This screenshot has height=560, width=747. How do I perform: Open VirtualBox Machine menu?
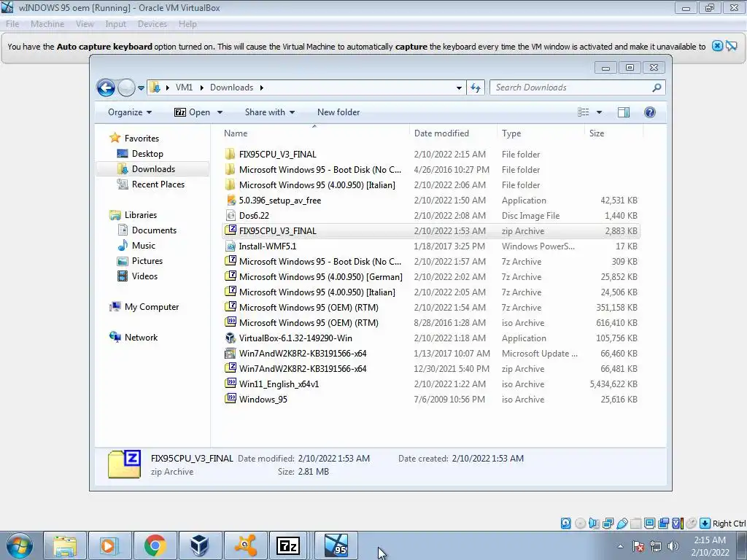[x=47, y=24]
